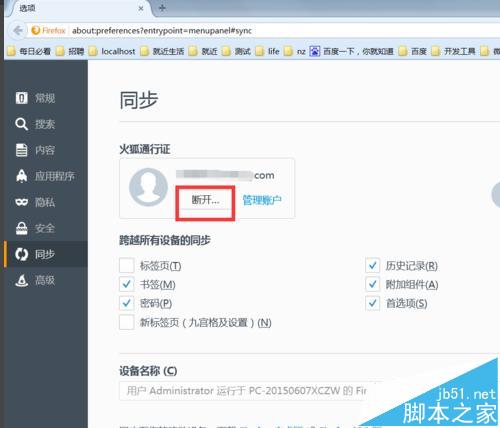Open the nz bookmark folder

[x=295, y=51]
